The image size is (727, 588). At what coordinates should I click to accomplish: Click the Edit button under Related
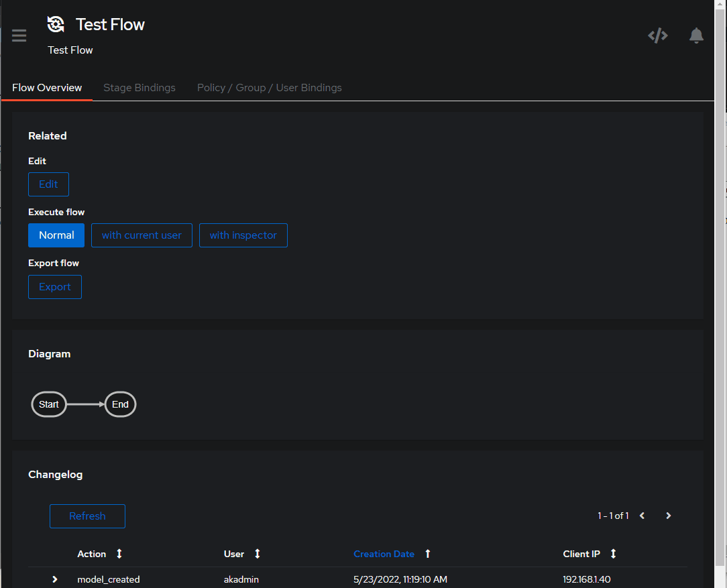tap(48, 184)
